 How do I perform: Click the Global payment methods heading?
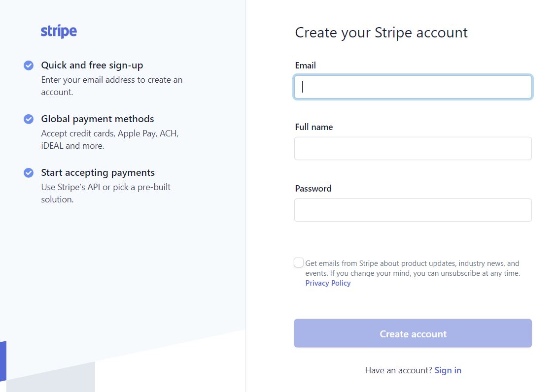[98, 119]
